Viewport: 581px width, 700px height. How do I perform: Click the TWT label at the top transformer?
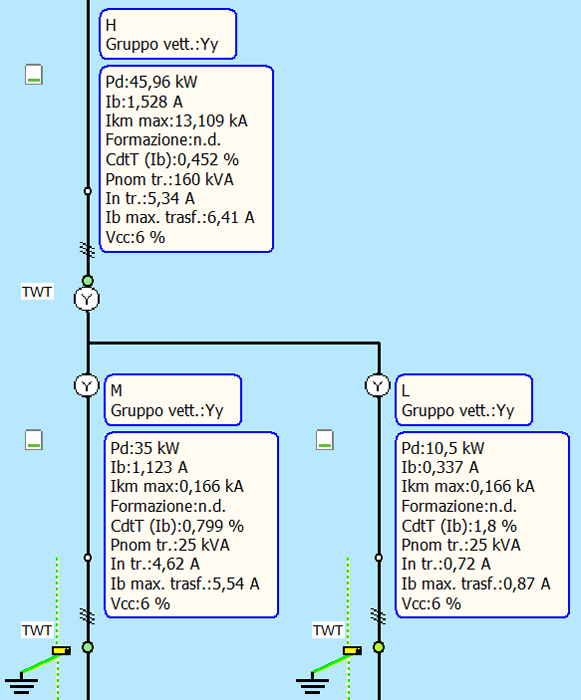tap(37, 292)
